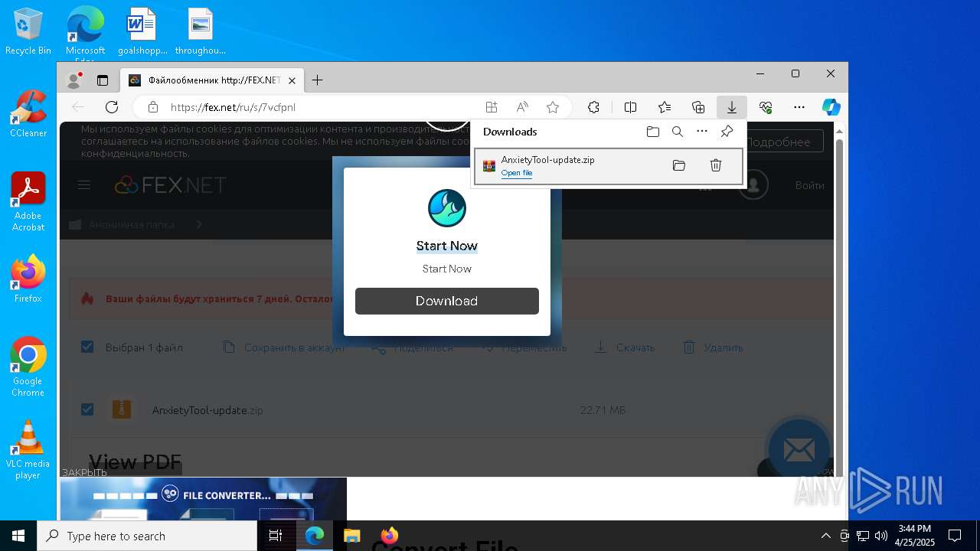Show AnxietyTool-update.zip in folder
The width and height of the screenshot is (980, 551).
coord(679,165)
